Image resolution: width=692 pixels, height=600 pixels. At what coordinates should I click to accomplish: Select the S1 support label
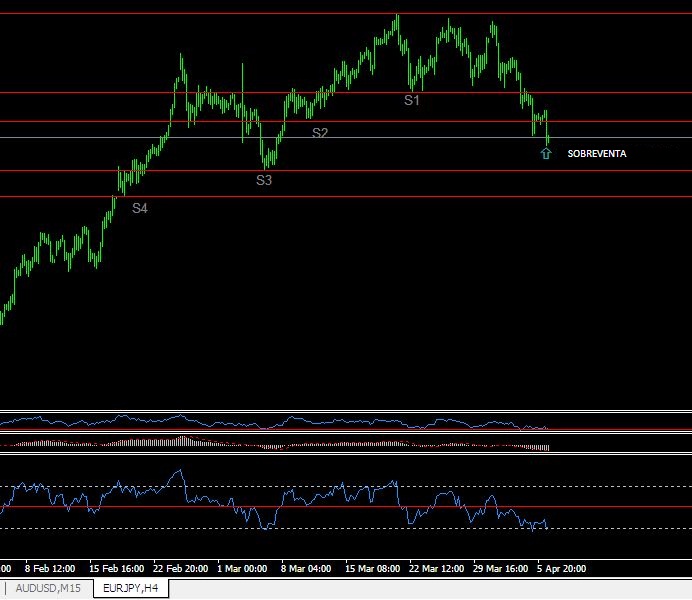411,100
